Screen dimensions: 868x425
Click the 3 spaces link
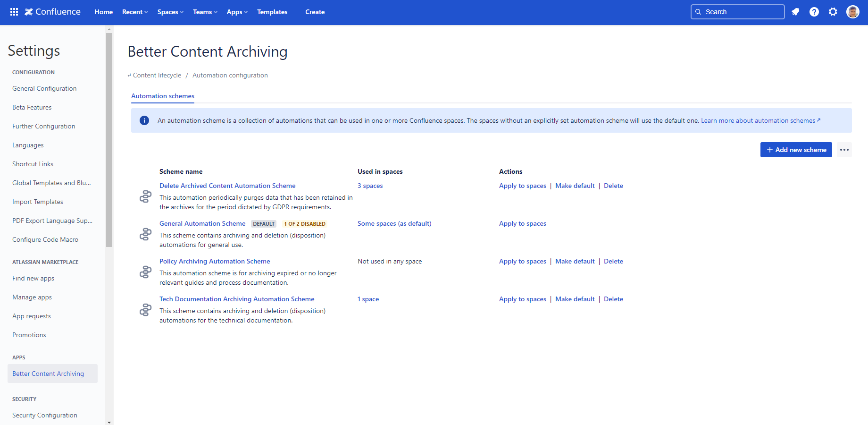click(370, 186)
